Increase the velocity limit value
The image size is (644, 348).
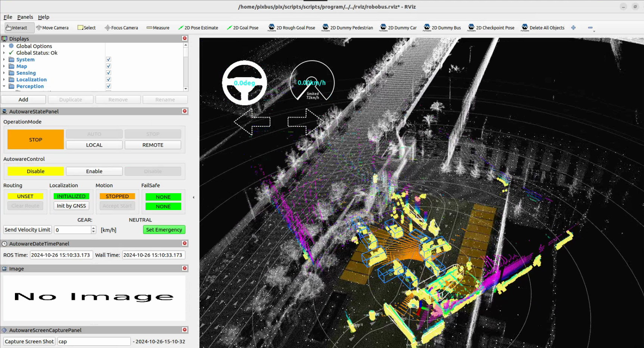[94, 228]
